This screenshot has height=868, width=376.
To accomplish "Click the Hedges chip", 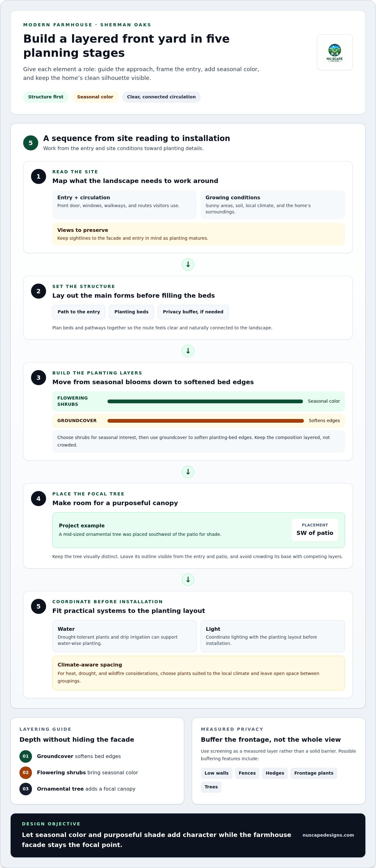I will (275, 773).
